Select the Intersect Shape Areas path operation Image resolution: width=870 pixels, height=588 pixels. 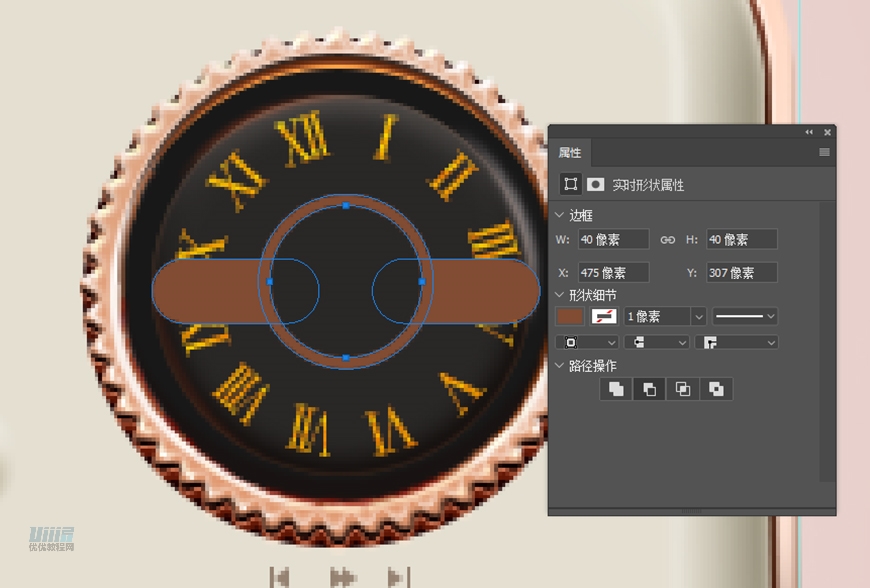683,389
